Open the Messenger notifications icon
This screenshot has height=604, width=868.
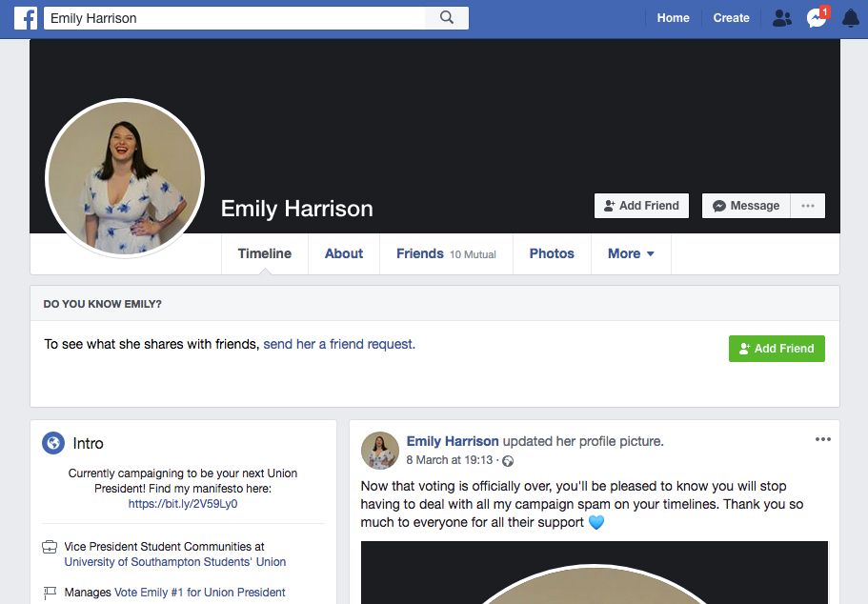click(818, 18)
